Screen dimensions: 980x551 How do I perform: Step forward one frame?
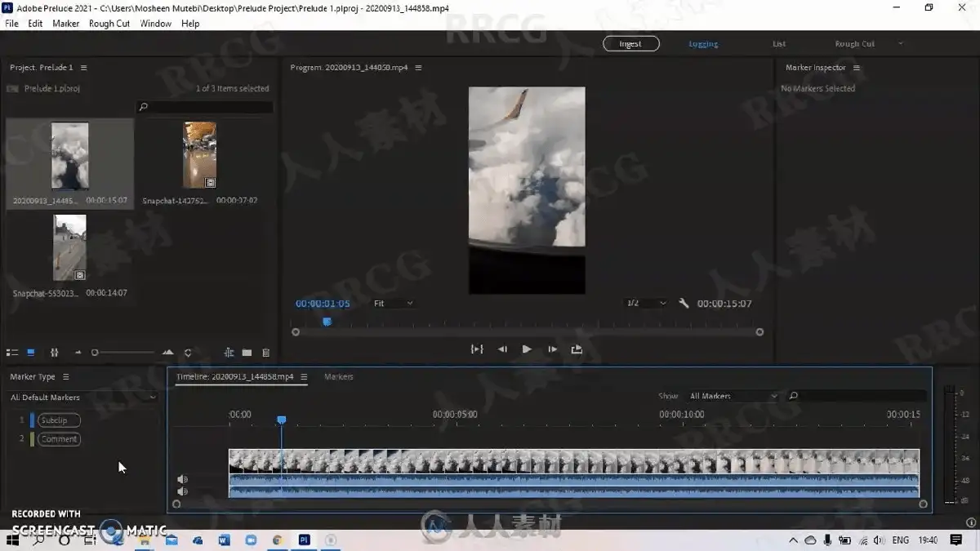pos(552,349)
